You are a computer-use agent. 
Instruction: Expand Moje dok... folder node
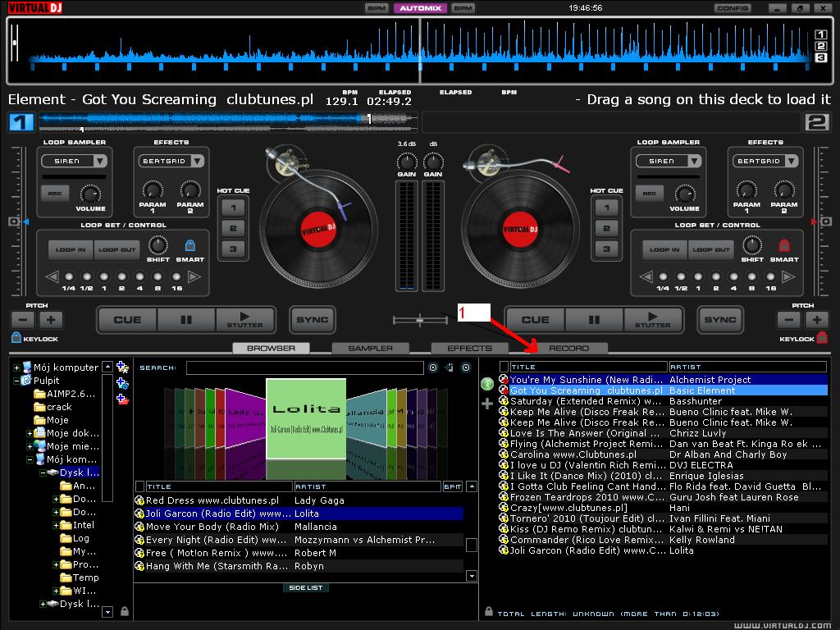pos(30,433)
